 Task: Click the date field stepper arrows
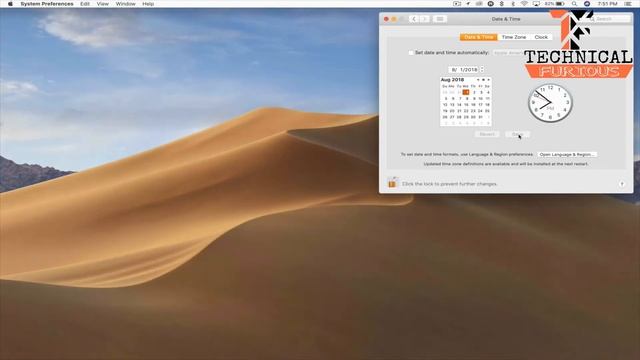[x=482, y=70]
